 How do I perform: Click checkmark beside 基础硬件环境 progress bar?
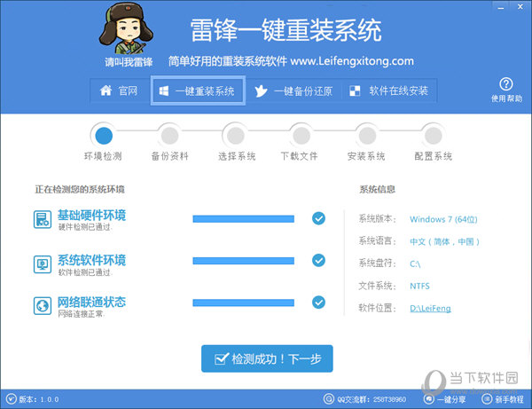318,218
